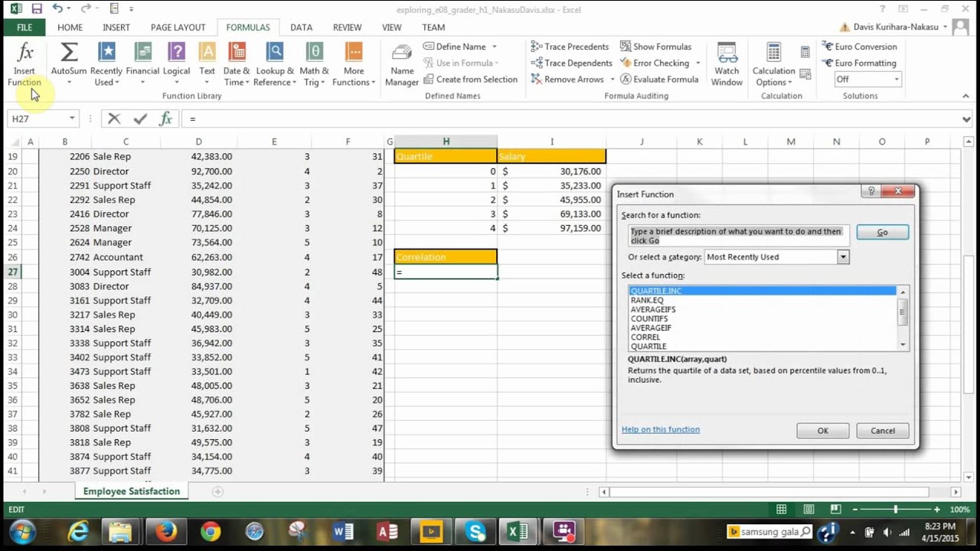Click the Go button in Insert Function
Screen dimensions: 980x551
883,232
